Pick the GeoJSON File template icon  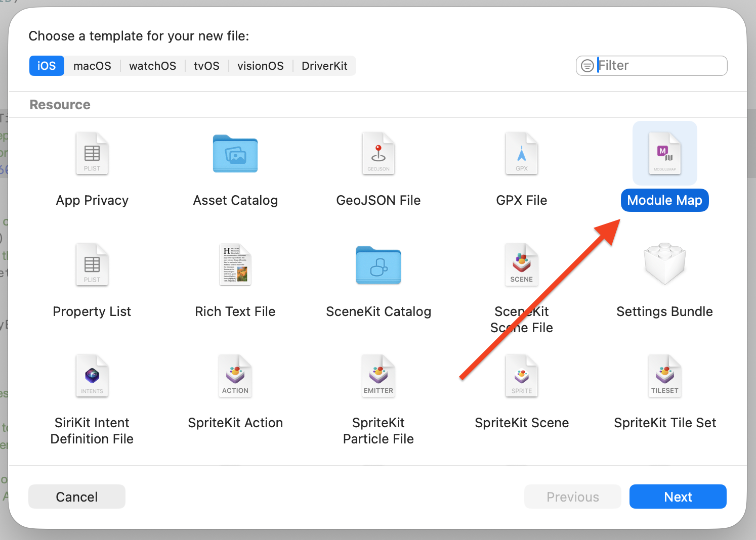point(379,153)
